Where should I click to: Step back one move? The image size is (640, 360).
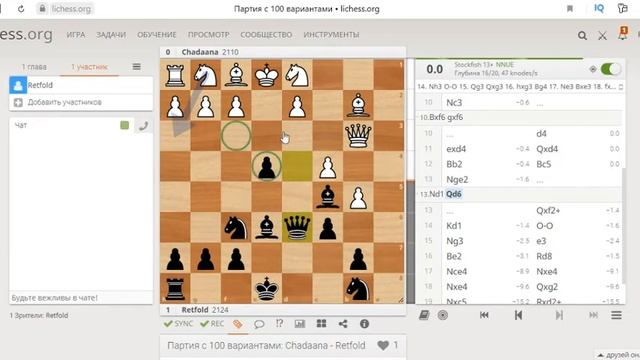click(518, 315)
